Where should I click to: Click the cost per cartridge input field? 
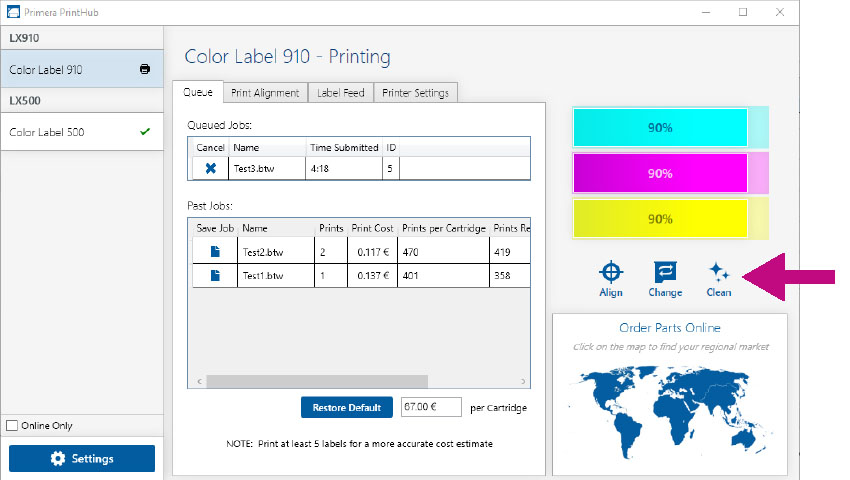(431, 407)
